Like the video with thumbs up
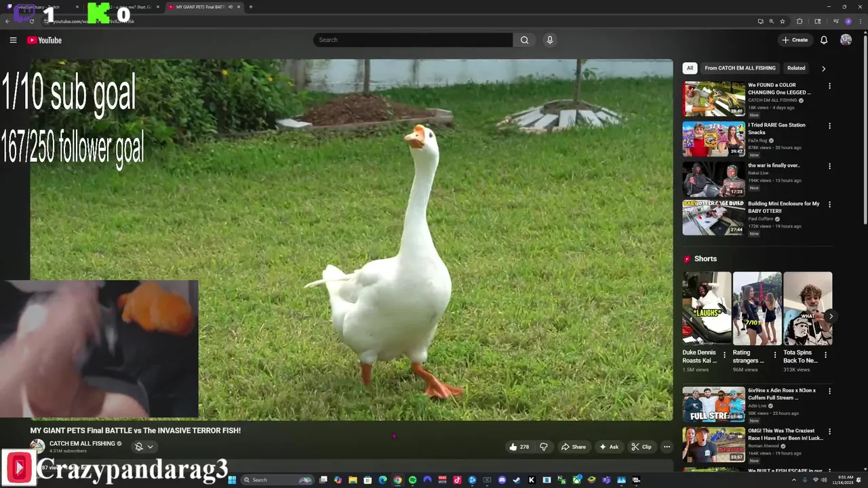Image resolution: width=868 pixels, height=488 pixels. [519, 447]
